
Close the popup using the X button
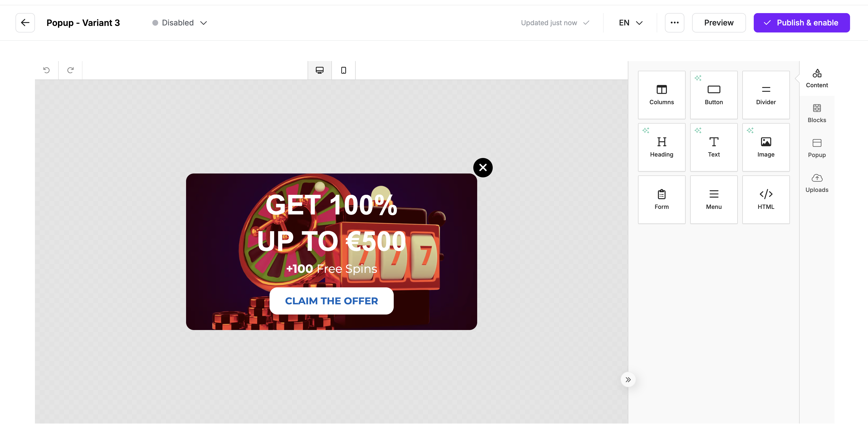point(483,167)
